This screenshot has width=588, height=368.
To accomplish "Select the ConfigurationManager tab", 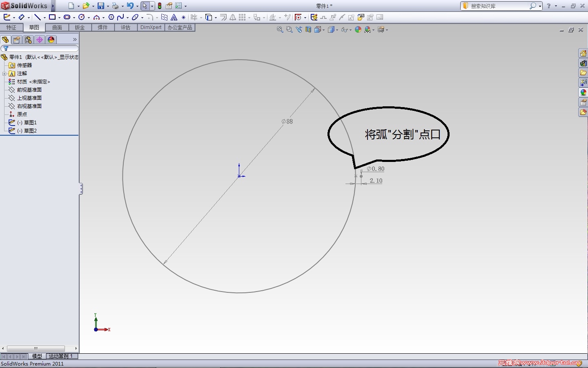I will (x=28, y=40).
